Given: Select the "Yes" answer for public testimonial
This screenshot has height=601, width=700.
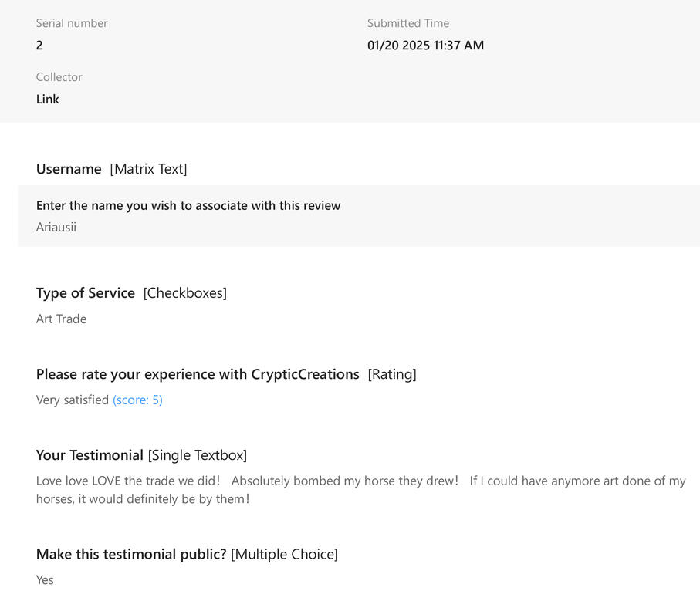Looking at the screenshot, I should [x=45, y=579].
